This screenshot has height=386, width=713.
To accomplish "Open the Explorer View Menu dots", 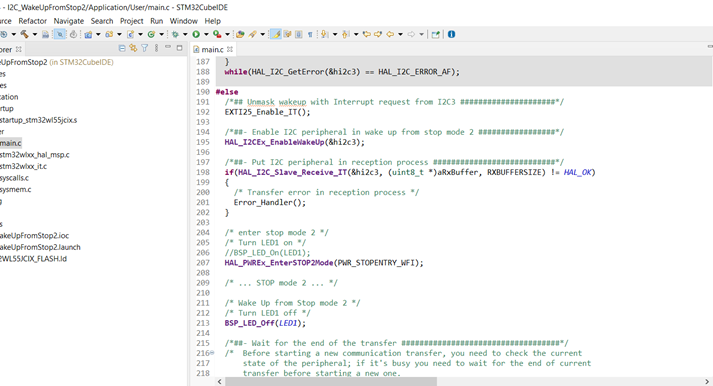I will (x=156, y=48).
